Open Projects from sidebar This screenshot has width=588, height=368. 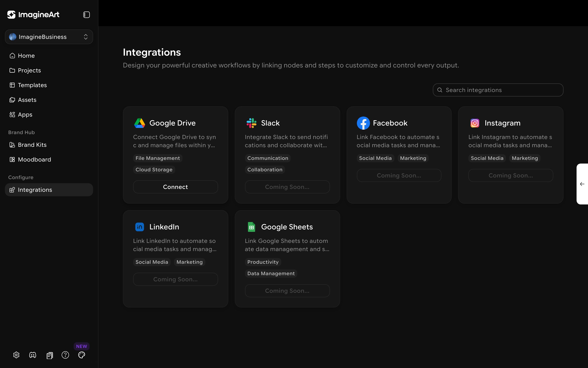(49, 70)
